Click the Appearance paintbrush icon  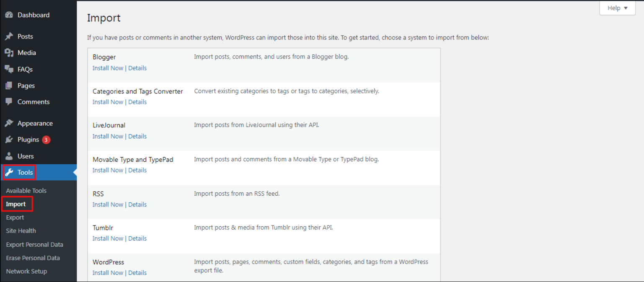coord(9,123)
